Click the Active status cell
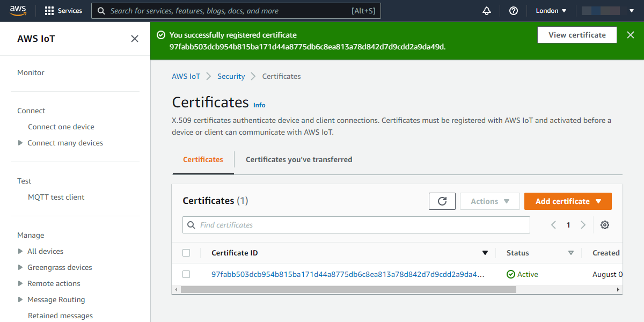Viewport: 644px width, 322px height. pos(522,274)
